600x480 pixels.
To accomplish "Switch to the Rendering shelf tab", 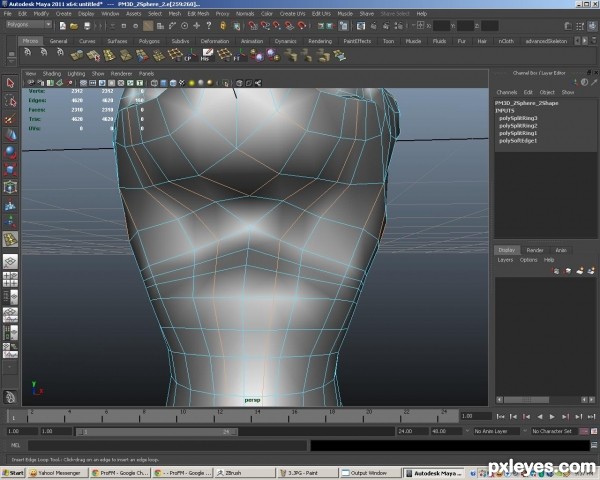I will (x=320, y=41).
